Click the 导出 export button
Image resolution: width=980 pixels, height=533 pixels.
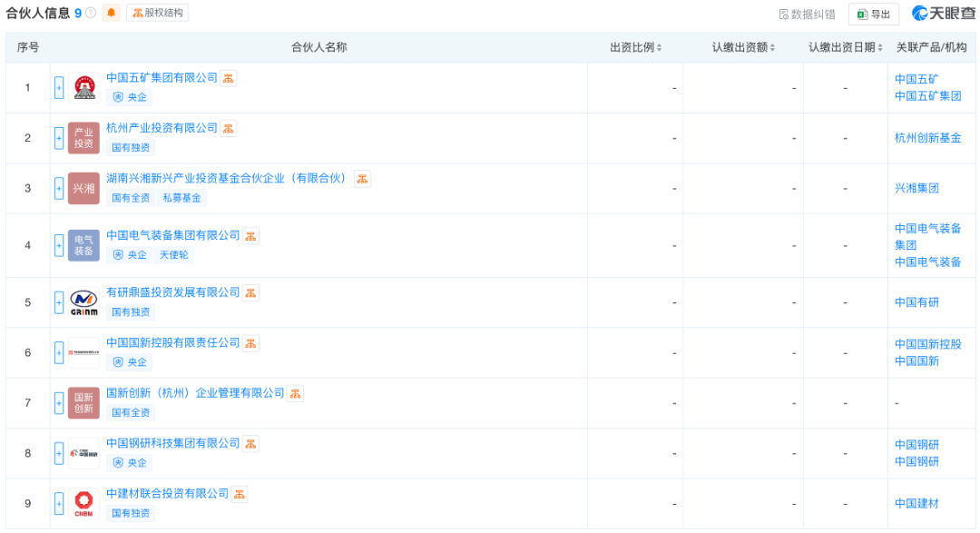(874, 14)
